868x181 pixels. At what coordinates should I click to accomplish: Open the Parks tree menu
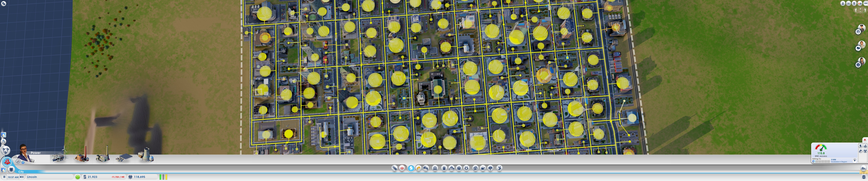coord(491,168)
